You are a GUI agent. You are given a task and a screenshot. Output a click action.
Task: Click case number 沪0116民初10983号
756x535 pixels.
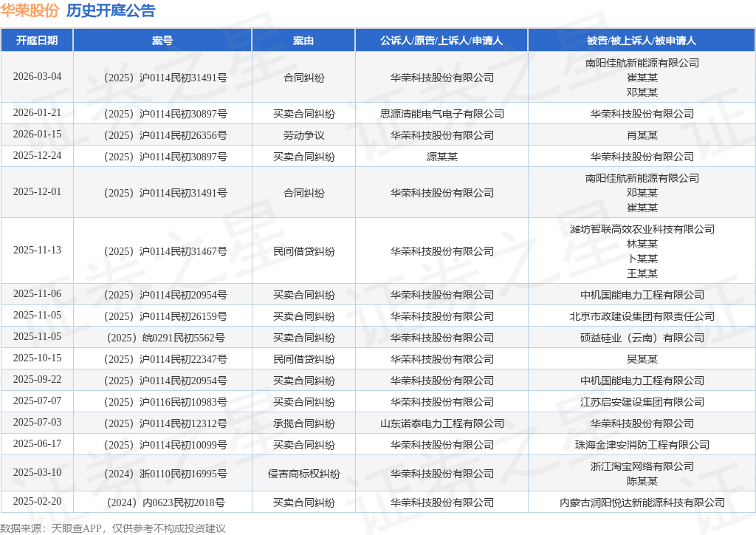coord(165,402)
